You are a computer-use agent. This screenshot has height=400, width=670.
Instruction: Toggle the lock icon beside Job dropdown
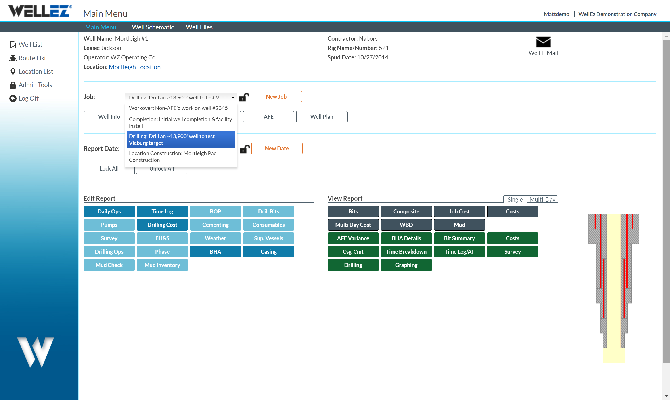[x=244, y=97]
